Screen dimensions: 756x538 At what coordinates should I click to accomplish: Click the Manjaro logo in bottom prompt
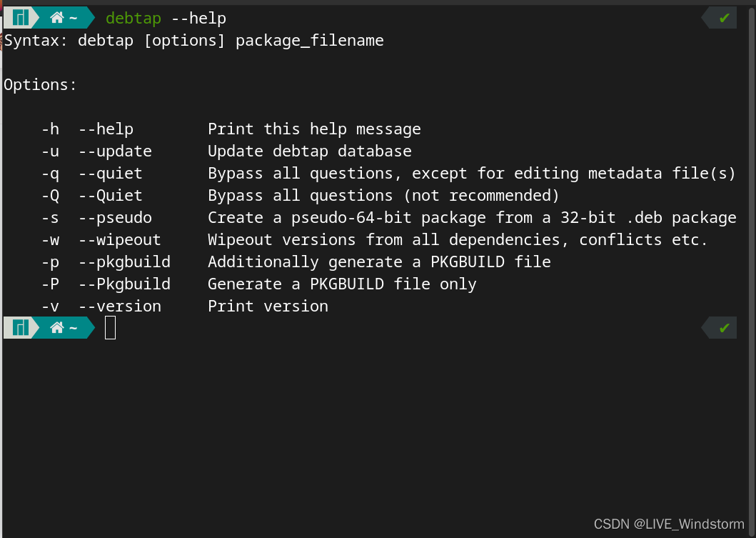click(20, 328)
